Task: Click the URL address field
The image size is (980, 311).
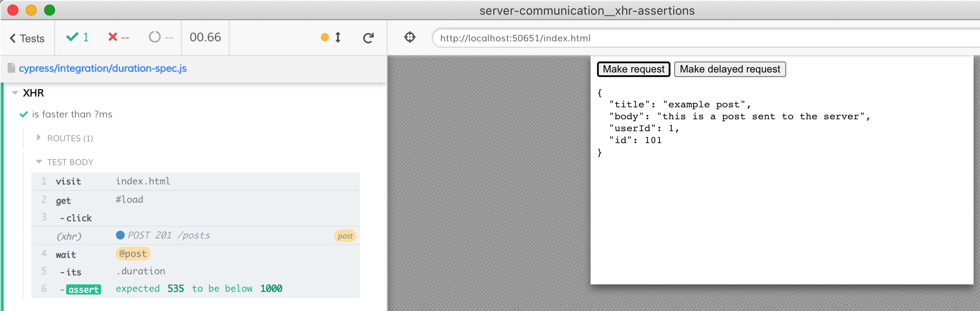Action: pyautogui.click(x=689, y=38)
